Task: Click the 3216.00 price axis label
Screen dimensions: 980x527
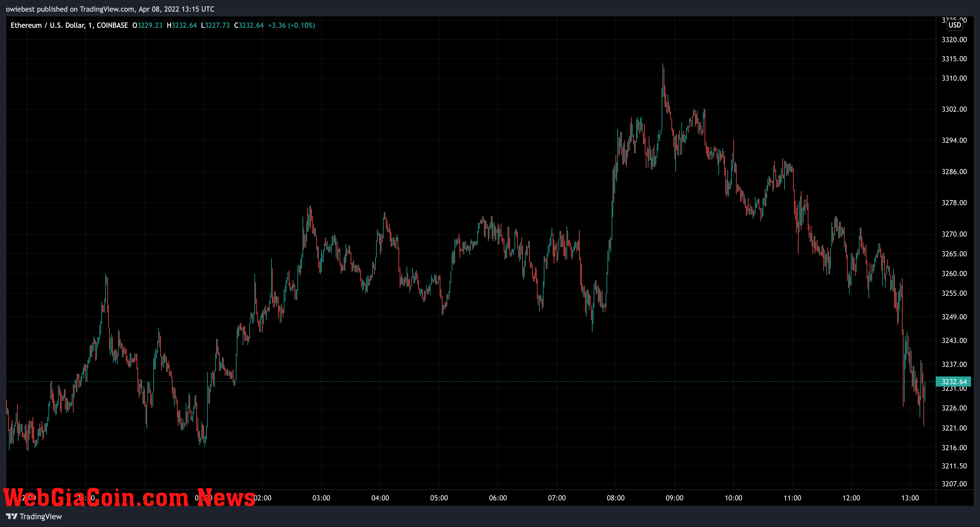Action: point(954,448)
